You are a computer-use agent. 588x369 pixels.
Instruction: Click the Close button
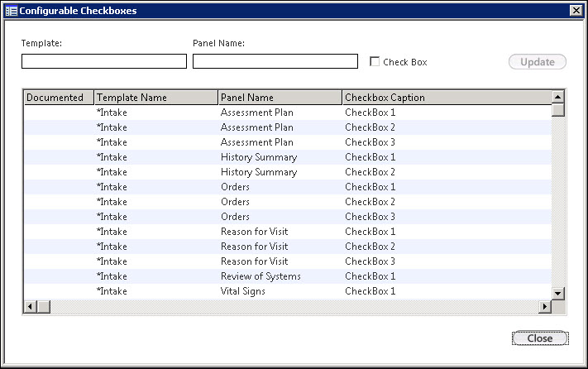coord(540,338)
